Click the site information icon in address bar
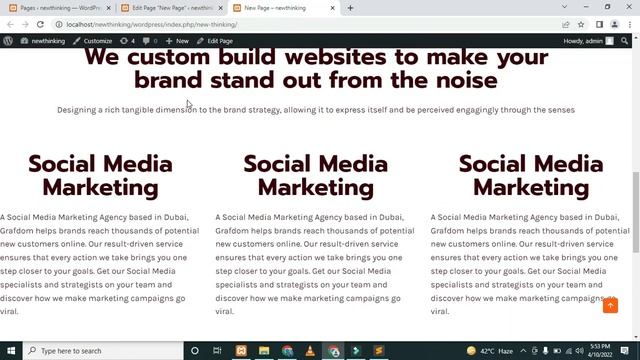Screen dimensions: 640x360 pyautogui.click(x=59, y=24)
